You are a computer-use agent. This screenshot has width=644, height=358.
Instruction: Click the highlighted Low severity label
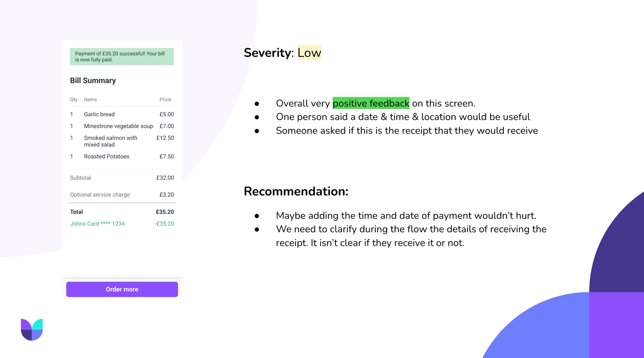309,52
